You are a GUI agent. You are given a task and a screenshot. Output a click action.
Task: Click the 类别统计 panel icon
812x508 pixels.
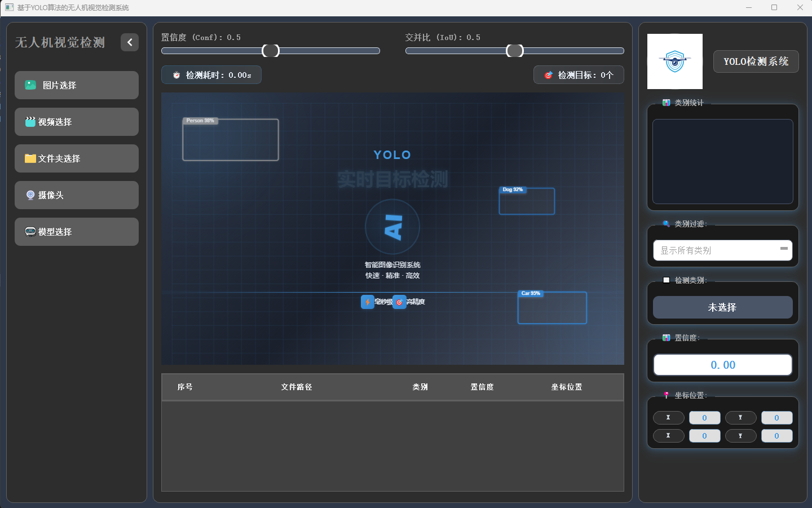point(667,103)
